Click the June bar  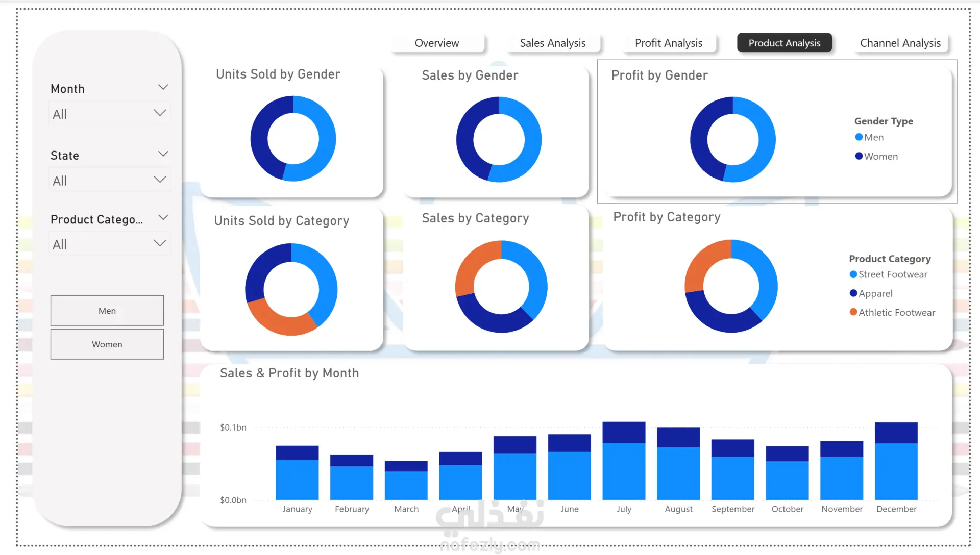coord(570,467)
